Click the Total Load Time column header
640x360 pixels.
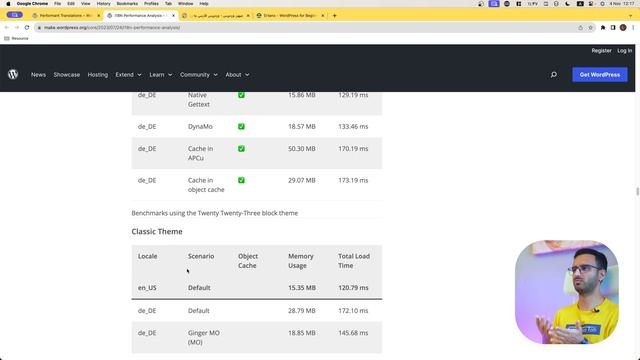click(x=354, y=261)
